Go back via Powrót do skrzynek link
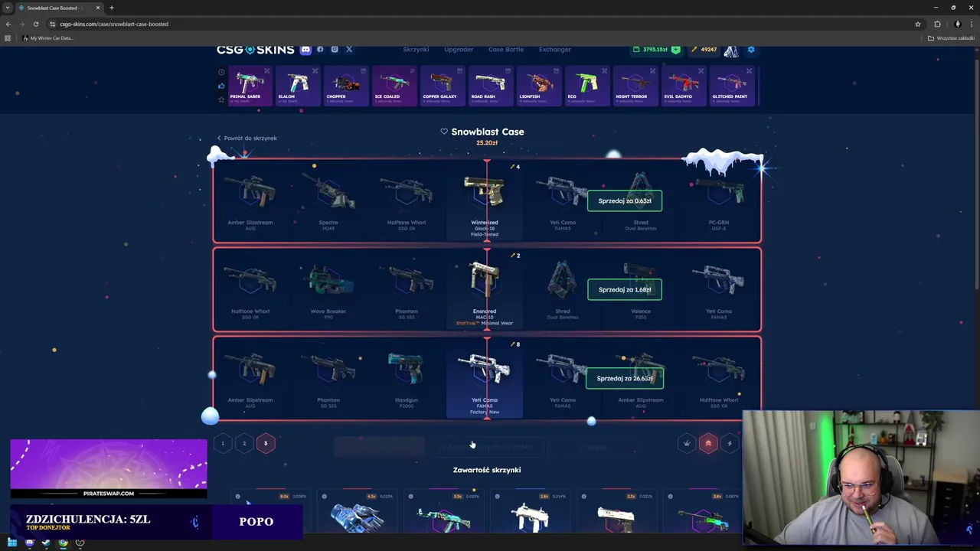This screenshot has height=551, width=980. 247,139
